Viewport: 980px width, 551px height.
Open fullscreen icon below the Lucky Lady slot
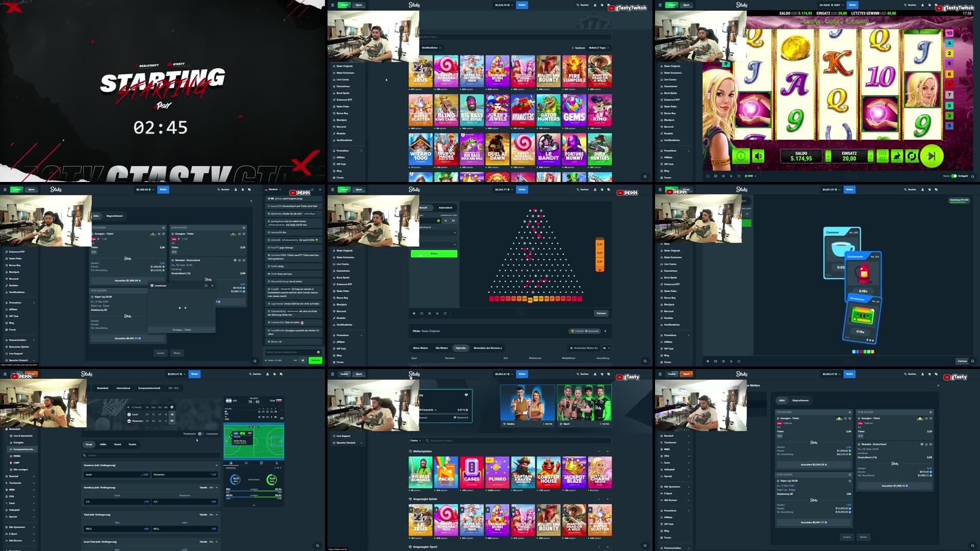point(708,176)
